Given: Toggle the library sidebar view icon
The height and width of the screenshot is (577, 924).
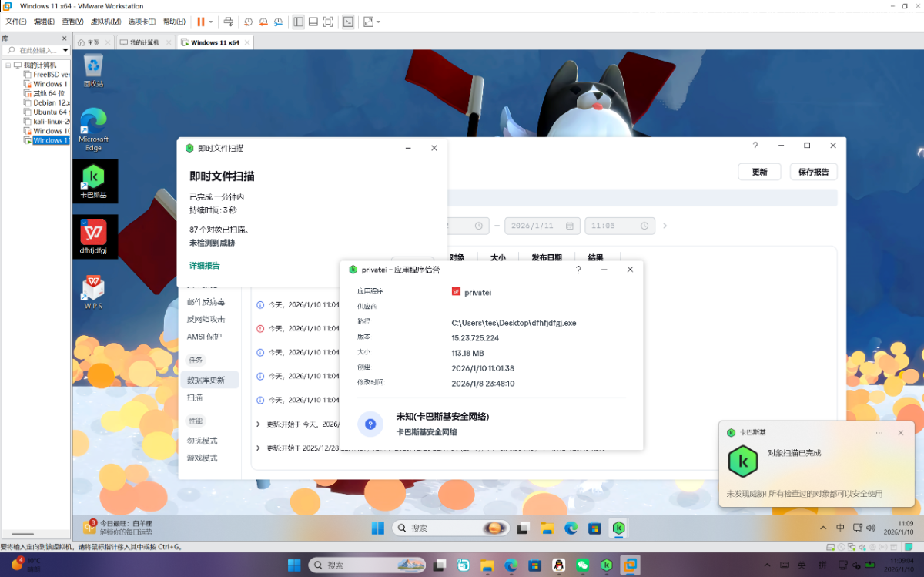Looking at the screenshot, I should (x=298, y=22).
